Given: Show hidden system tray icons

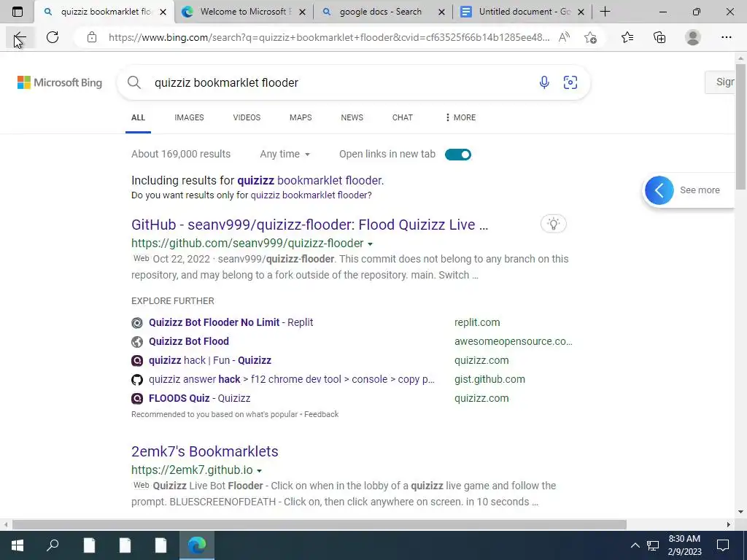Looking at the screenshot, I should (x=635, y=545).
